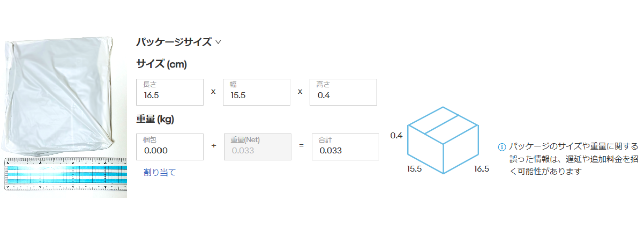This screenshot has width=644, height=240.
Task: Click the blue ruler in the photo
Action: [x=66, y=174]
